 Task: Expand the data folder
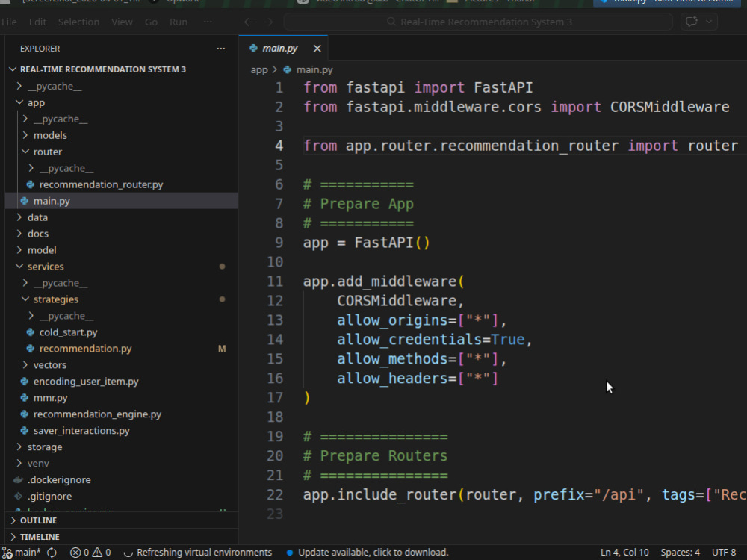(x=19, y=217)
